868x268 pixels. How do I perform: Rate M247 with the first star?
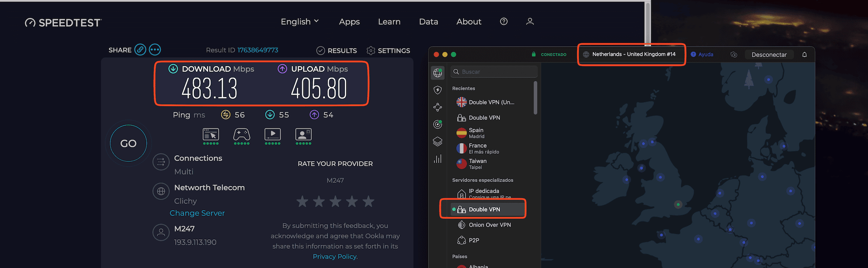(x=302, y=201)
